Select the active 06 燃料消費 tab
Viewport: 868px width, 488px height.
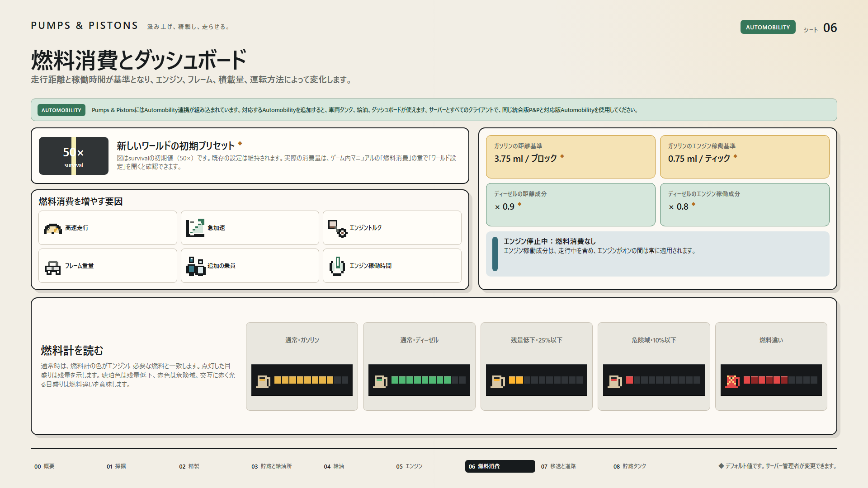coord(500,466)
